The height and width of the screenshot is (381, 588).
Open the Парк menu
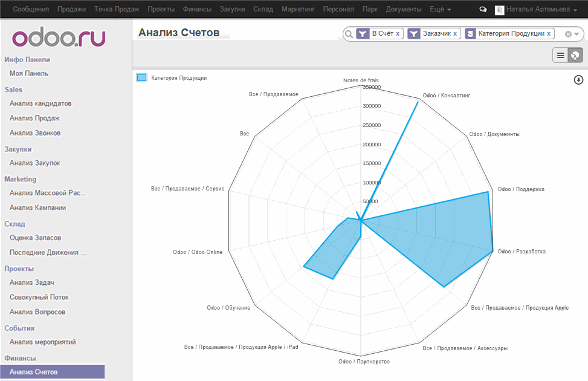coord(370,9)
